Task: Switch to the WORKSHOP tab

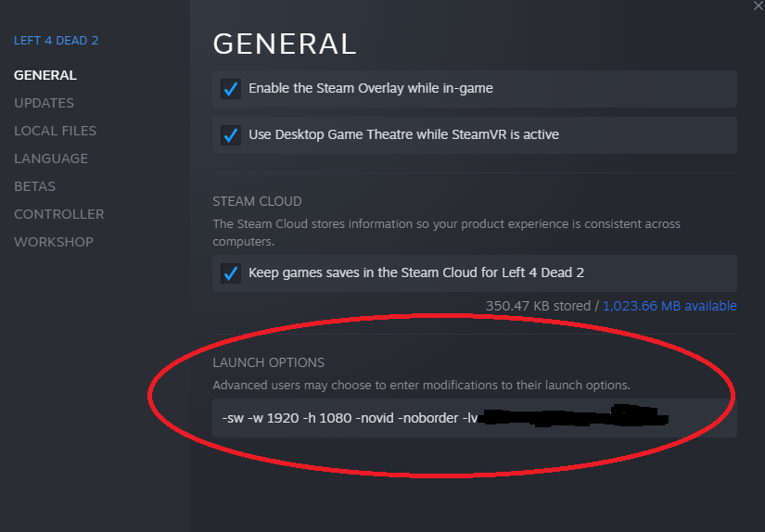Action: 54,242
